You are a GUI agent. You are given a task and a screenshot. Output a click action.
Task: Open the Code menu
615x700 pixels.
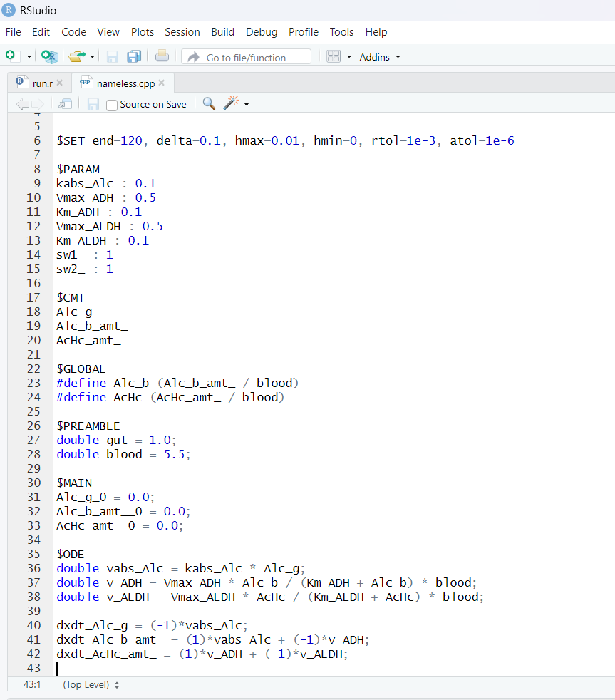click(x=73, y=32)
